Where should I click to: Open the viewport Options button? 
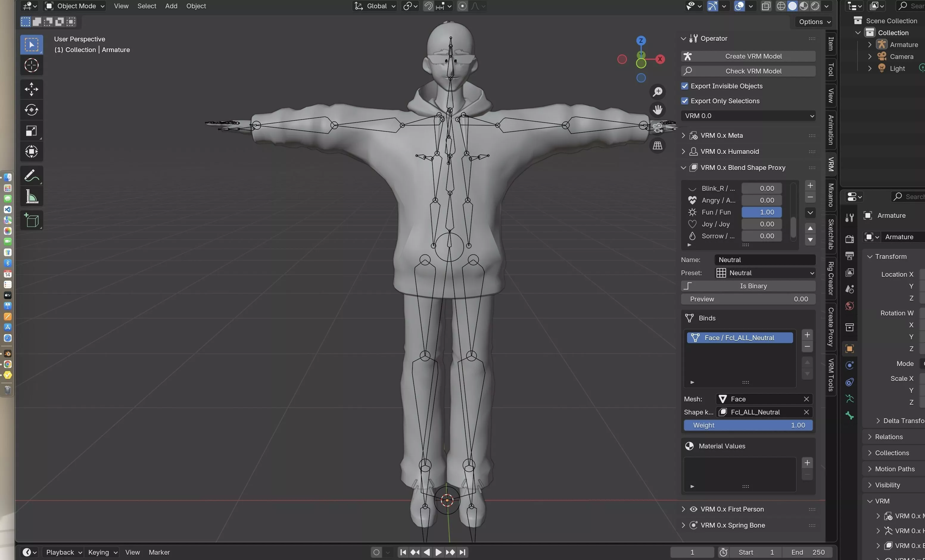click(x=814, y=22)
